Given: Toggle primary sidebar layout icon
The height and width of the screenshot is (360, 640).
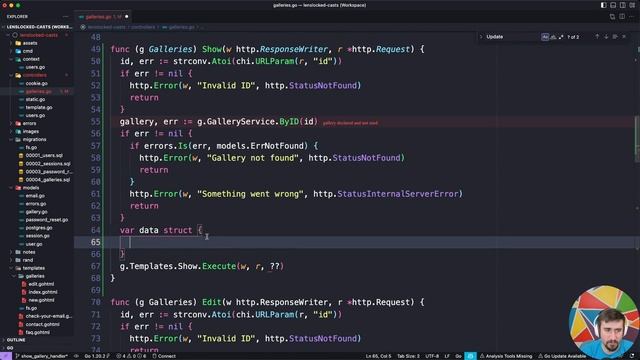Looking at the screenshot, I should click(603, 5).
